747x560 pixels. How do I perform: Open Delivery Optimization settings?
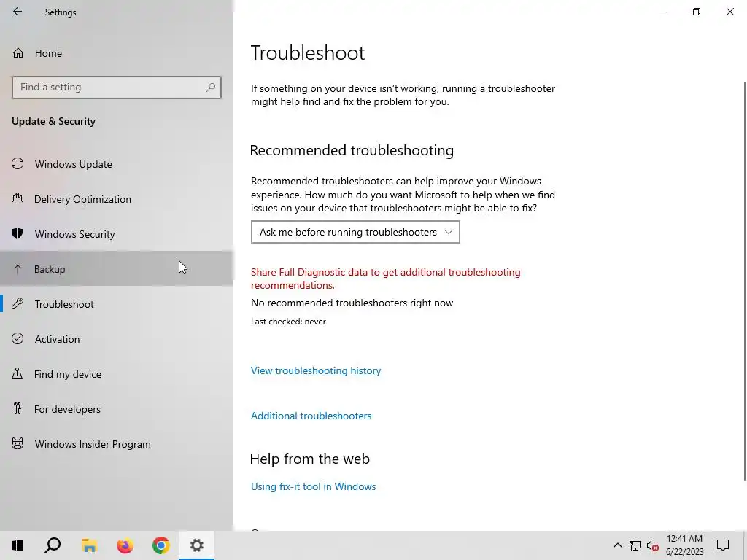116,199
